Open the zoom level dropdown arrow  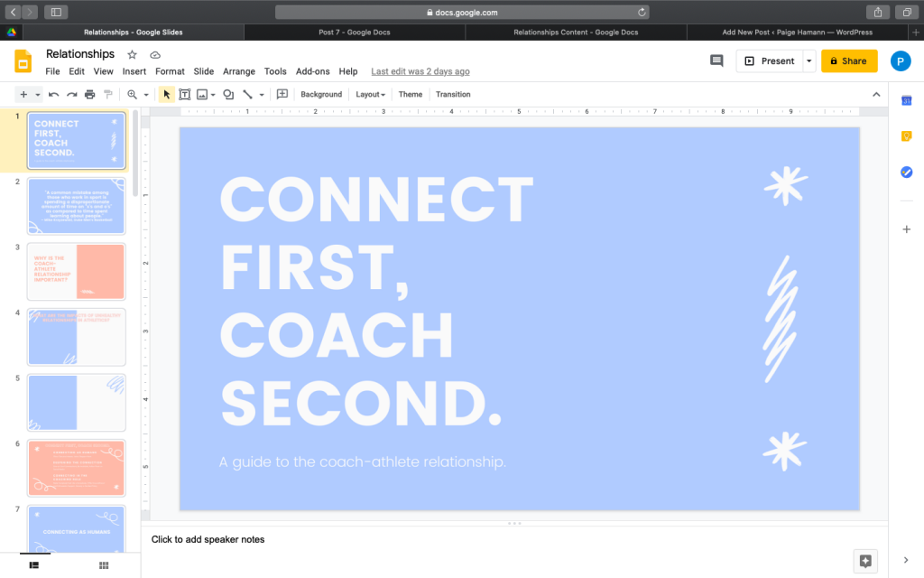(x=146, y=95)
